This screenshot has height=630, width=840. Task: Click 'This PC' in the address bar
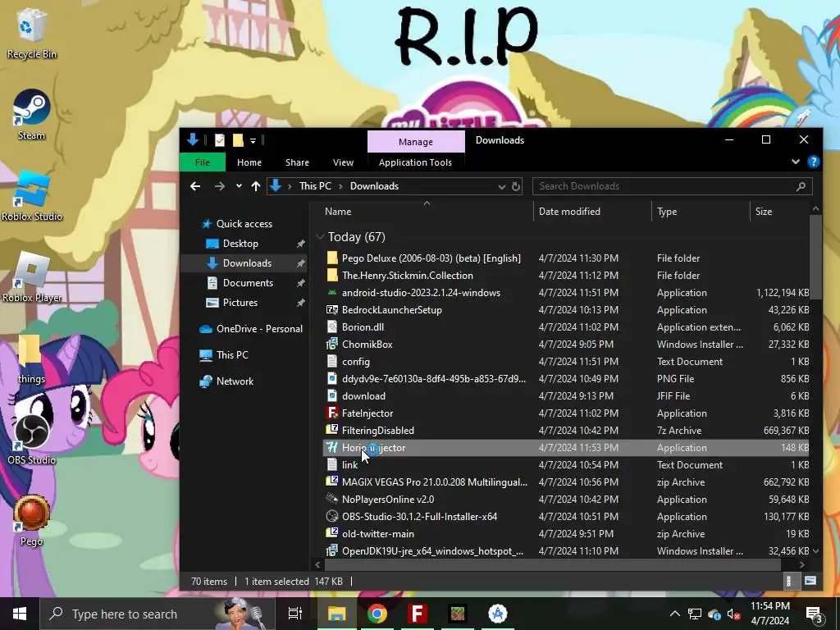[x=315, y=186]
